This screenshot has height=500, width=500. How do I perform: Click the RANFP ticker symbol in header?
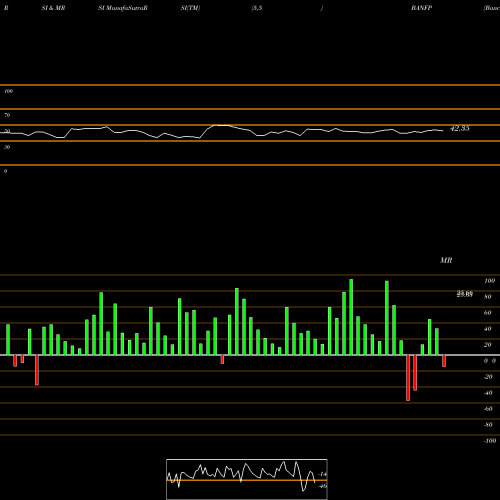point(422,8)
